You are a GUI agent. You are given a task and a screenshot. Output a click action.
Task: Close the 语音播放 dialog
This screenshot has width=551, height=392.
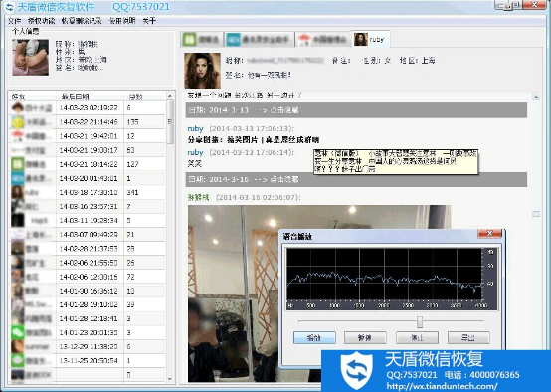pyautogui.click(x=490, y=234)
